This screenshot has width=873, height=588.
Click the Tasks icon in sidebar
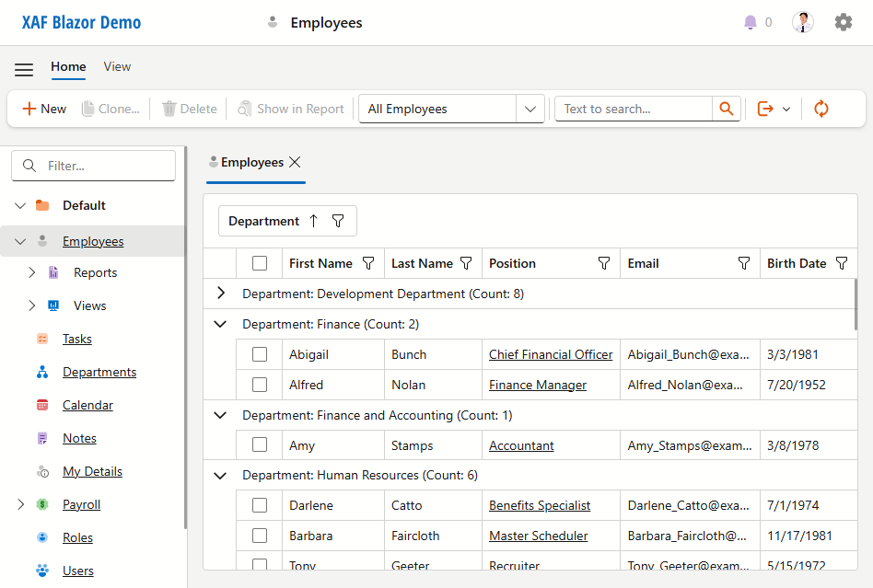(42, 339)
